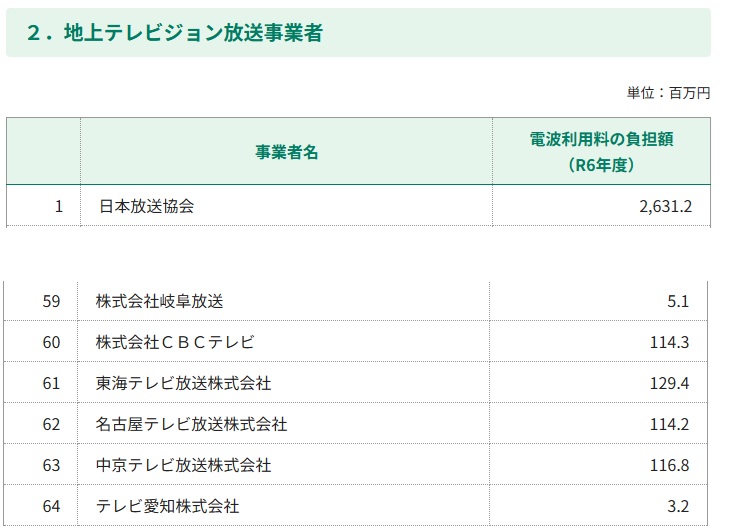The image size is (735, 531).
Task: Click the 名古屋テレビ放送株式会社 name cell
Action: [x=192, y=424]
